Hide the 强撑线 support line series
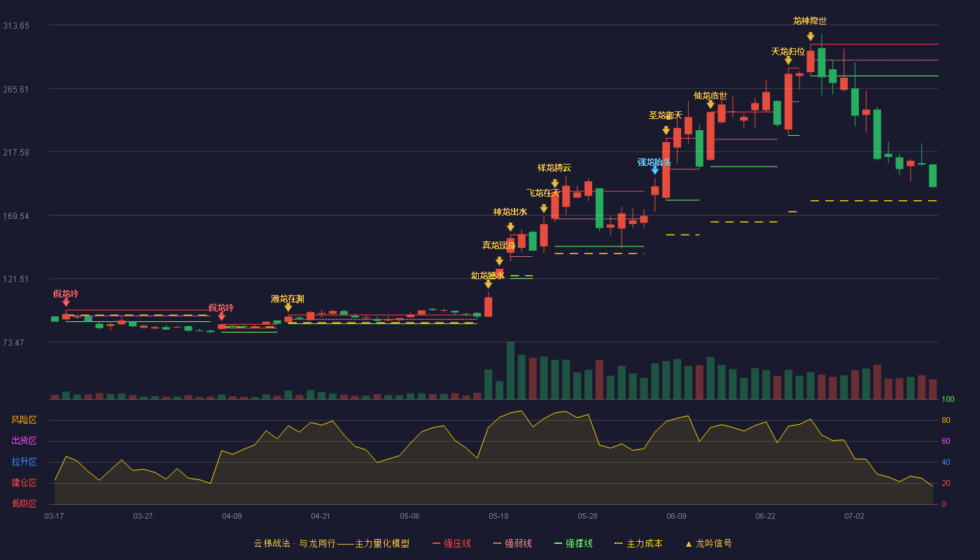980x560 pixels. (x=573, y=543)
